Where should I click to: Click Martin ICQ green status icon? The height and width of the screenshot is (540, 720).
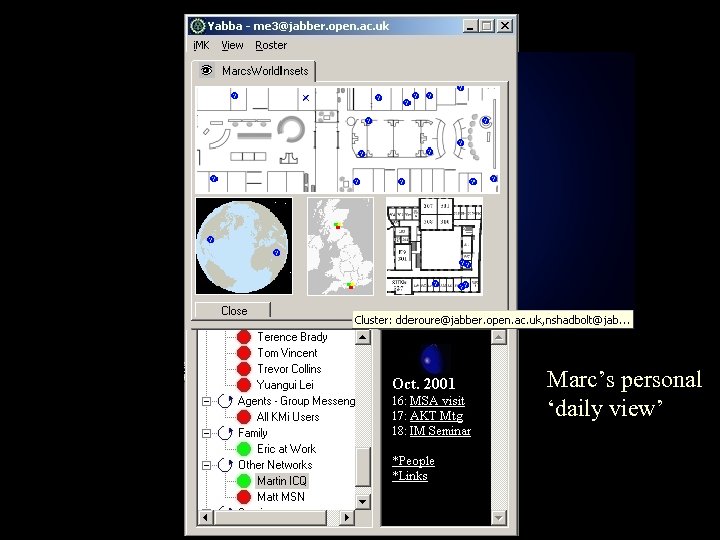pos(244,481)
